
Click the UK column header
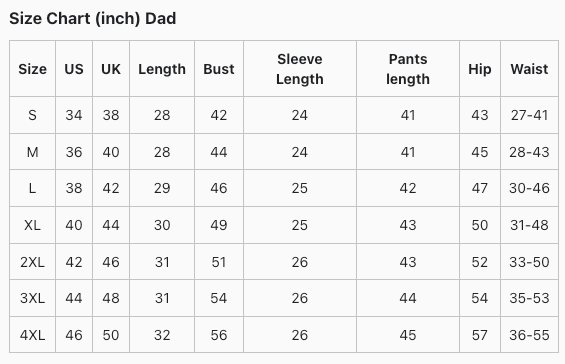111,69
